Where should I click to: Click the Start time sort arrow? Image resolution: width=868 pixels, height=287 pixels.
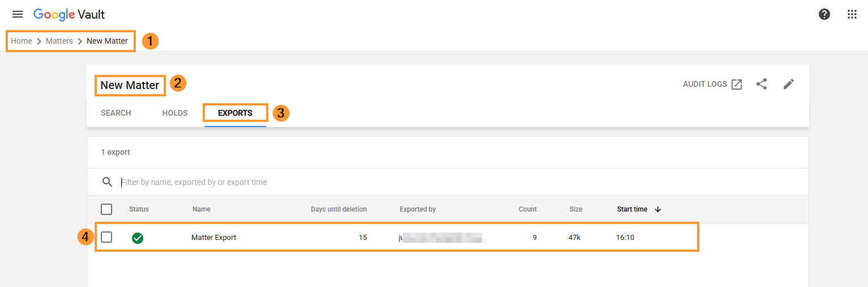pyautogui.click(x=657, y=209)
